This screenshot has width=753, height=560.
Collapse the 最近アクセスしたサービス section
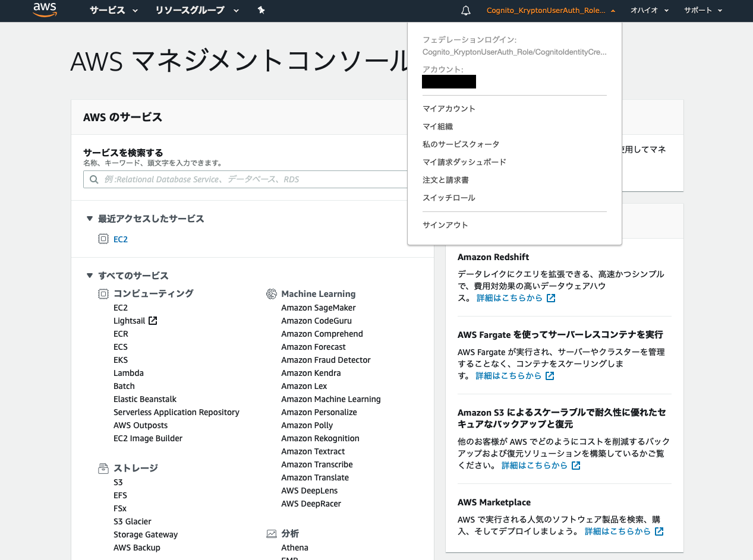coord(89,219)
